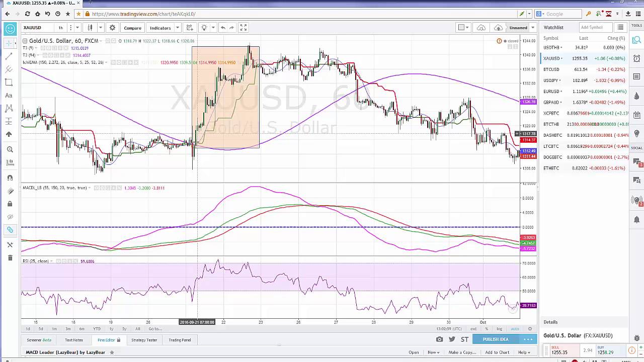Image resolution: width=644 pixels, height=362 pixels.
Task: Select BTCUSD in the watchlist
Action: [x=584, y=69]
